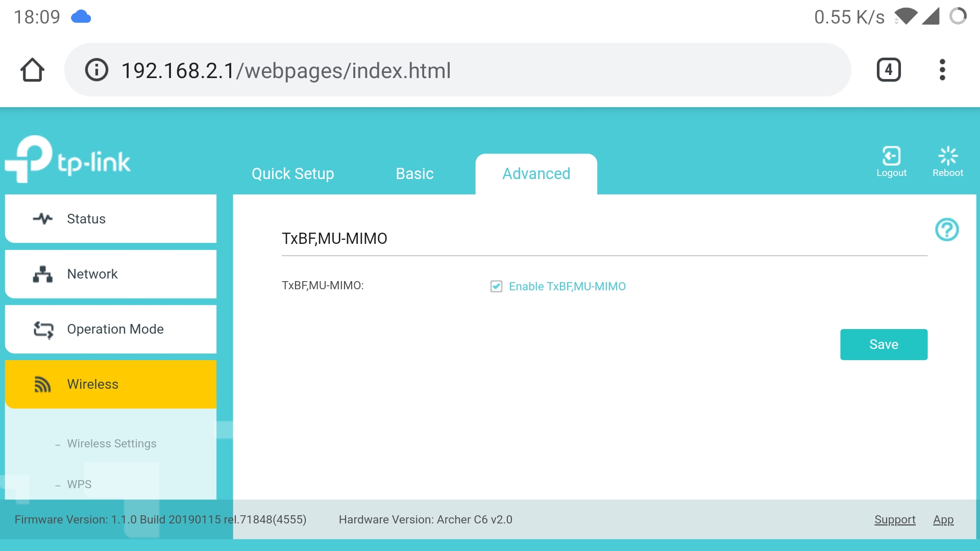Screen dimensions: 980x551
Task: Click the TxBF,MU-MIMO: field label
Action: [x=323, y=286]
